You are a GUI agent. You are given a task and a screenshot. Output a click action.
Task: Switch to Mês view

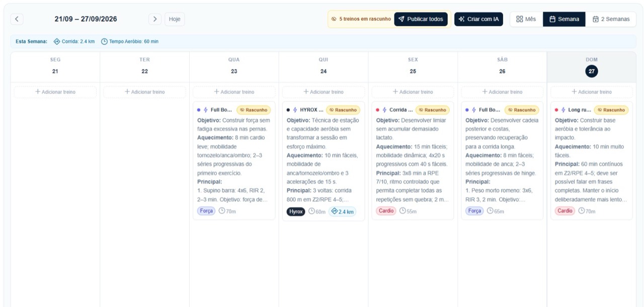pos(526,19)
